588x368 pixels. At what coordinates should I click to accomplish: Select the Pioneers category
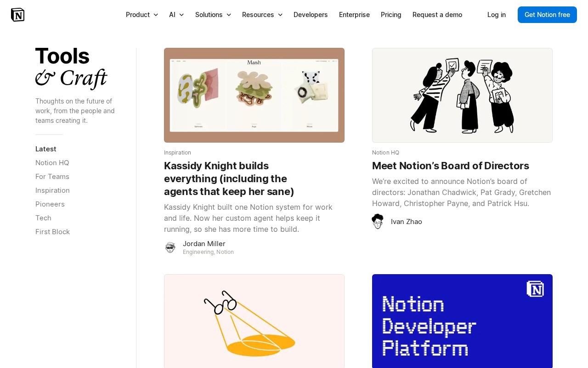50,204
